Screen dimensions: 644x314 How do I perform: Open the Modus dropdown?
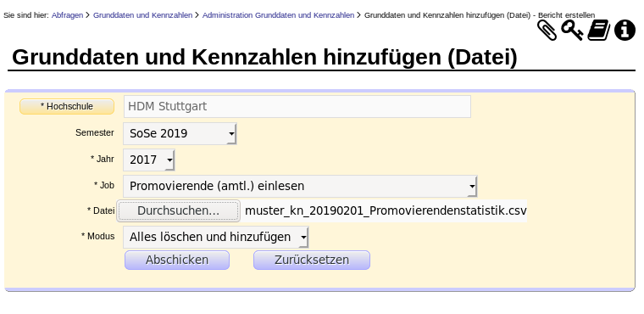point(216,237)
